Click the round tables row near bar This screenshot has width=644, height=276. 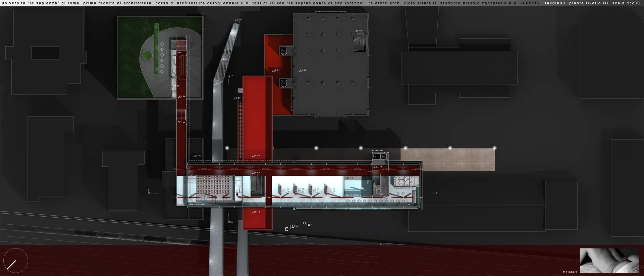click(x=375, y=201)
